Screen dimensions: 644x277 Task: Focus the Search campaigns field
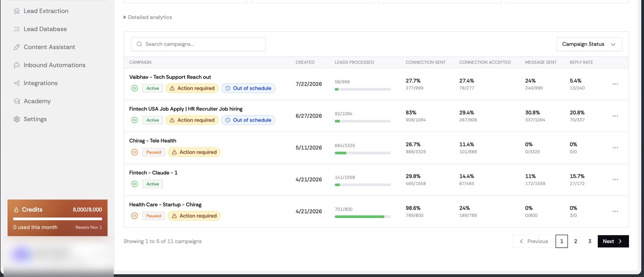click(198, 44)
